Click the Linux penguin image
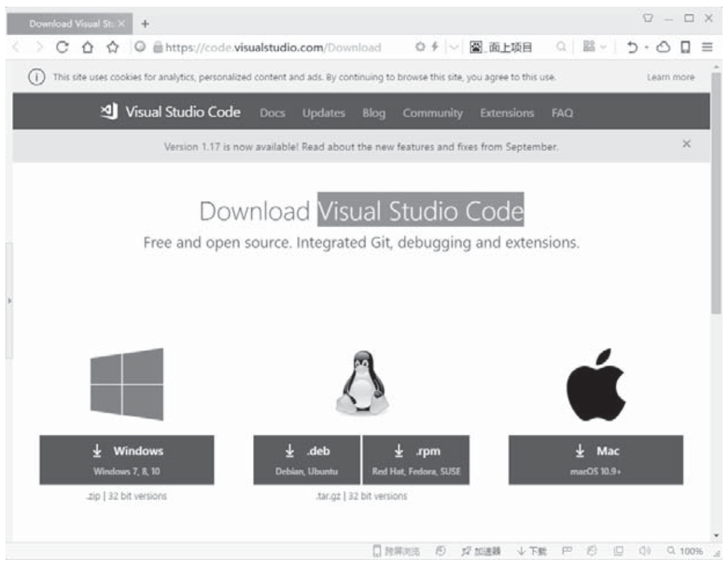 click(362, 382)
